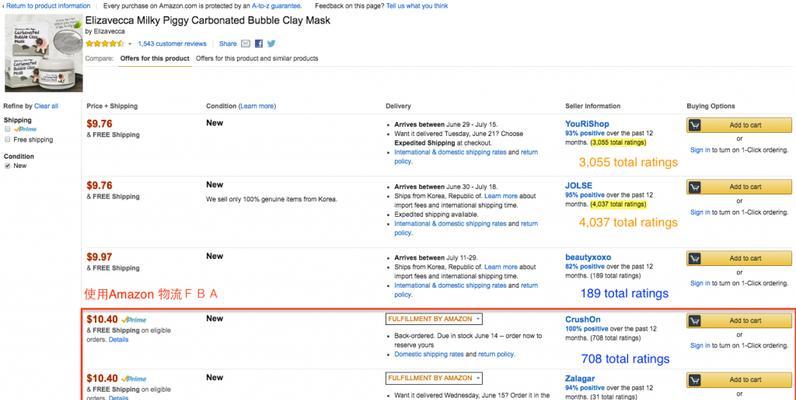Expand CrushOn Fulfillment by Amazon dropdown
The image size is (796, 400).
click(434, 319)
